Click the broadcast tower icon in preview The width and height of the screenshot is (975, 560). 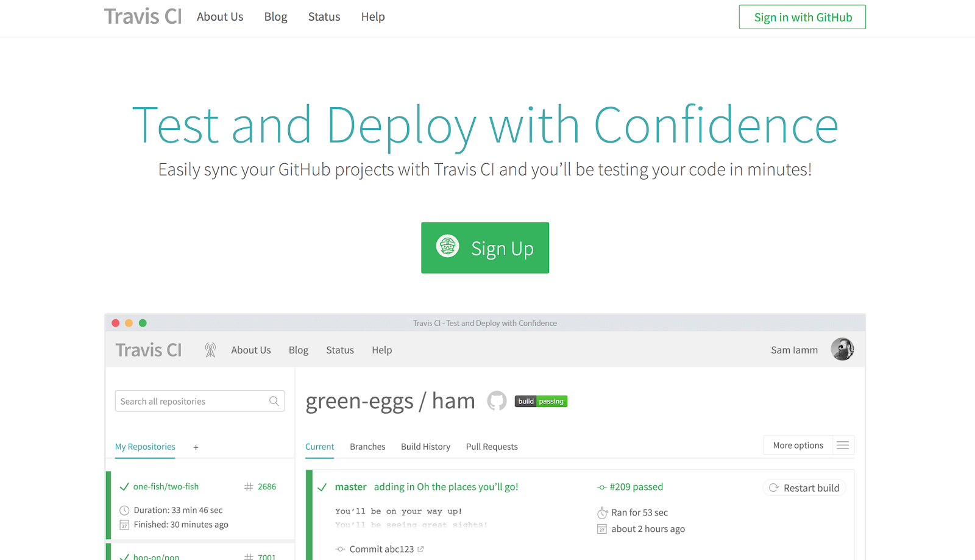(x=210, y=350)
